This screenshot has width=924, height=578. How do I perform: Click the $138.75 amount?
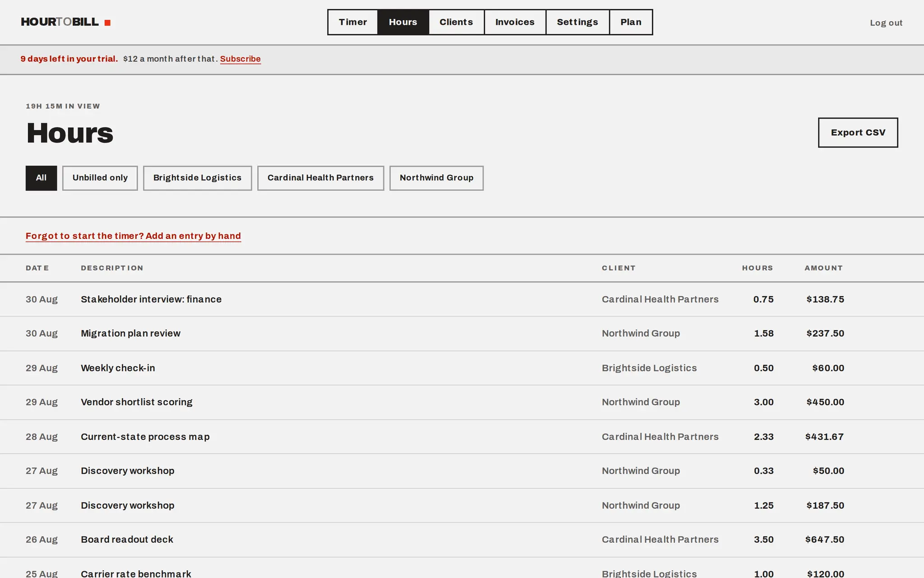click(825, 299)
